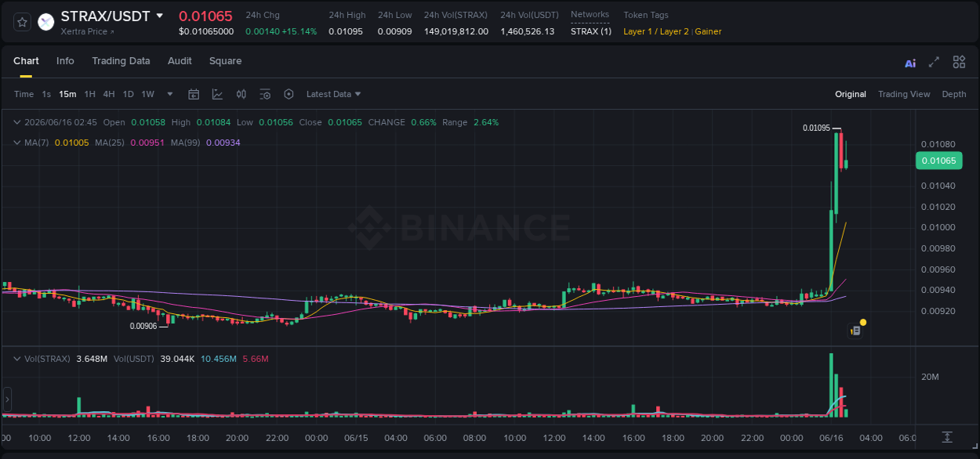The height and width of the screenshot is (459, 980).
Task: Switch to the Original chart view
Action: click(x=851, y=94)
